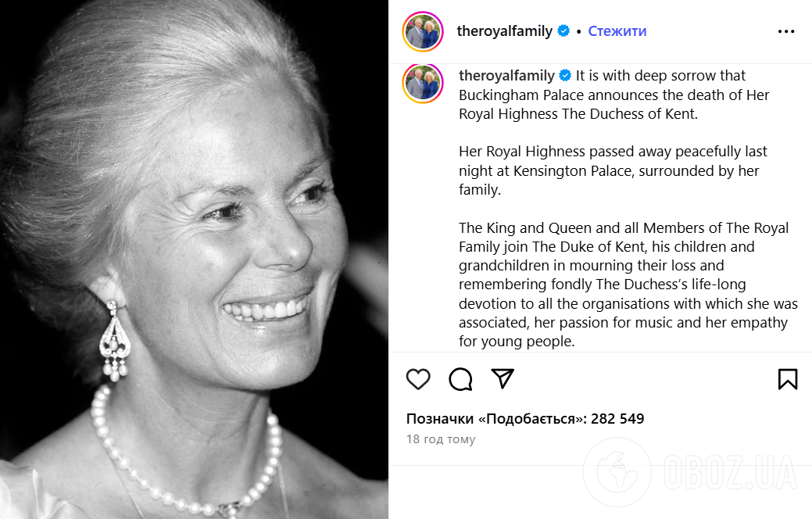Screen dimensions: 812x519
Task: Share the post using the paper plane icon
Action: 503,378
